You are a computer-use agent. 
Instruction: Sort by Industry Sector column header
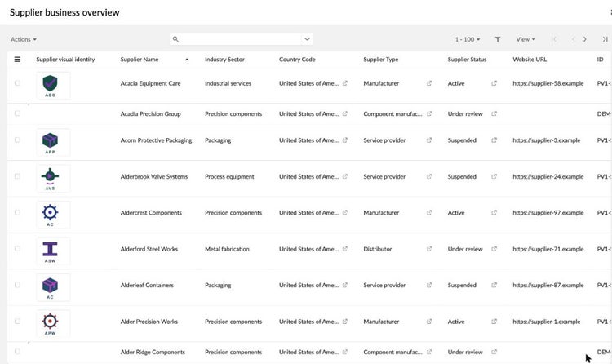[x=224, y=60]
